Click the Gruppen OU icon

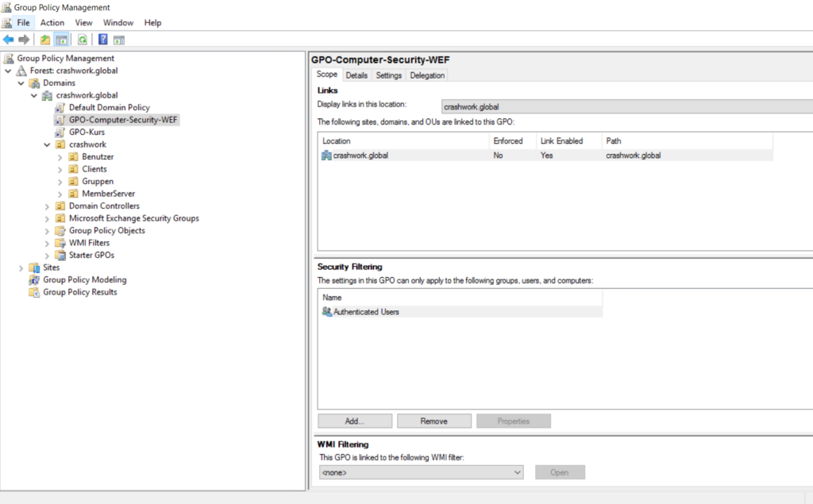pos(73,182)
